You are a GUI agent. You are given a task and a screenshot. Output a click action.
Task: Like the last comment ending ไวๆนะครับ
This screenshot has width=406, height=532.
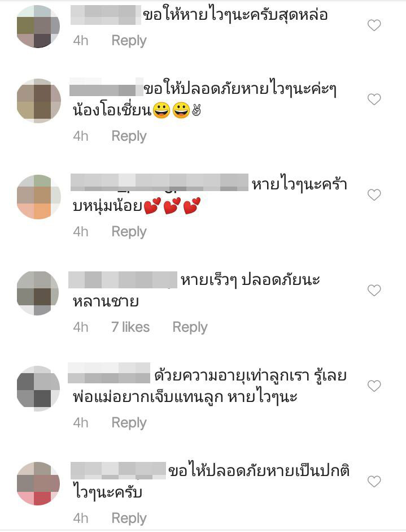click(x=374, y=482)
